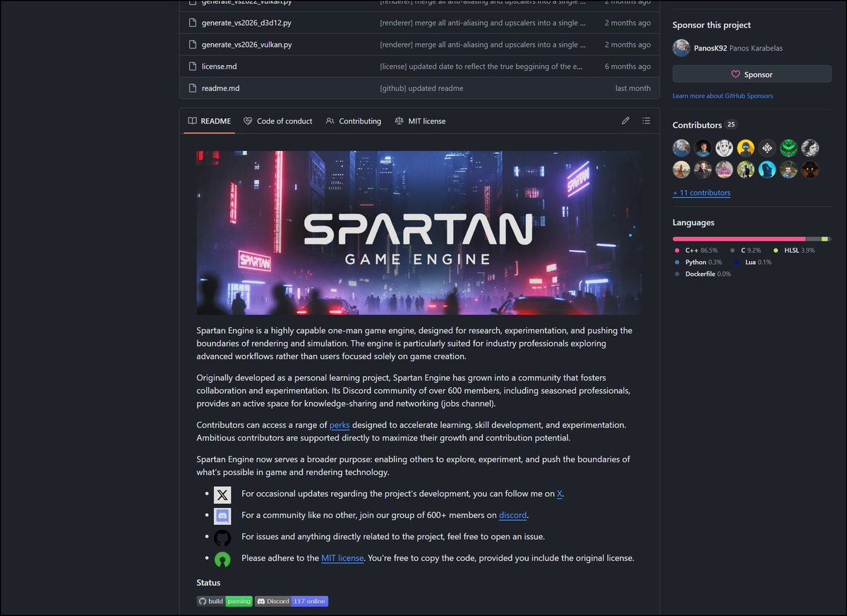
Task: Open the white geometric logo contributor avatar
Action: [767, 147]
